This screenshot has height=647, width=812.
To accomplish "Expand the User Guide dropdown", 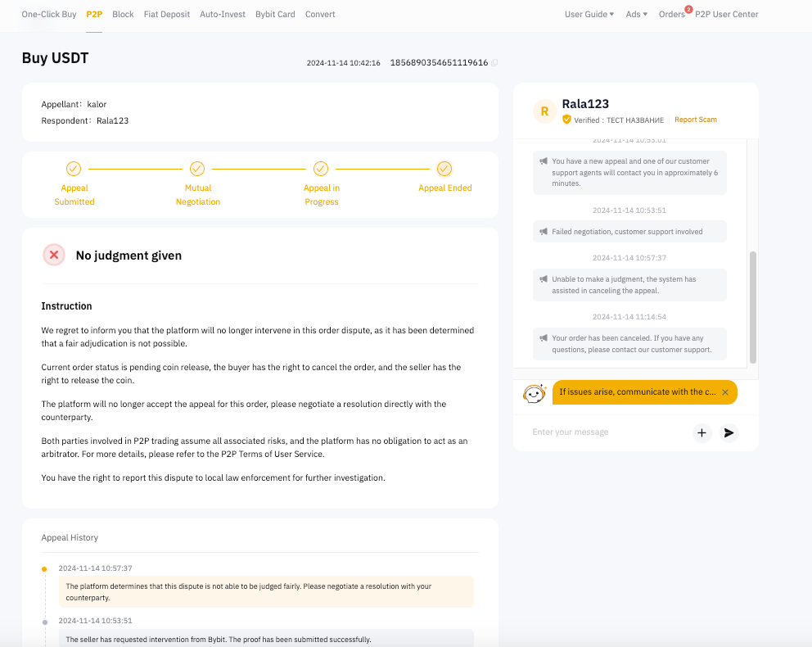I will tap(589, 15).
